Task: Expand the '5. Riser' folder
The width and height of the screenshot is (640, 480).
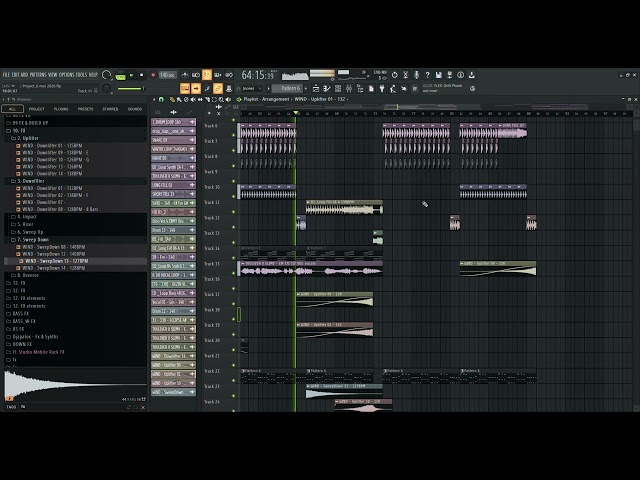Action: click(x=76, y=224)
